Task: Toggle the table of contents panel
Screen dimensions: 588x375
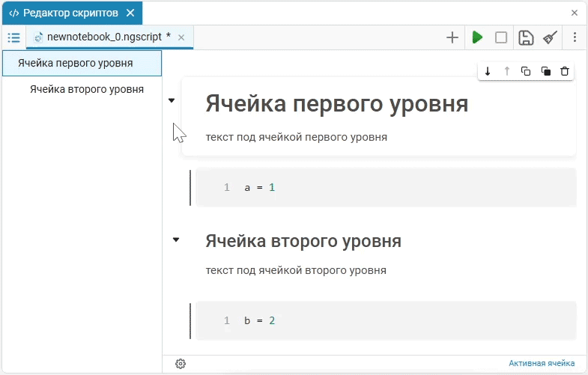Action: coord(14,37)
